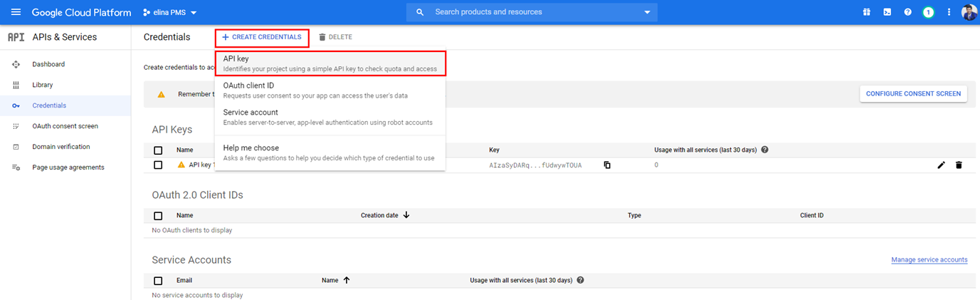This screenshot has width=980, height=300.
Task: Open Credentials in sidebar
Action: (65, 105)
